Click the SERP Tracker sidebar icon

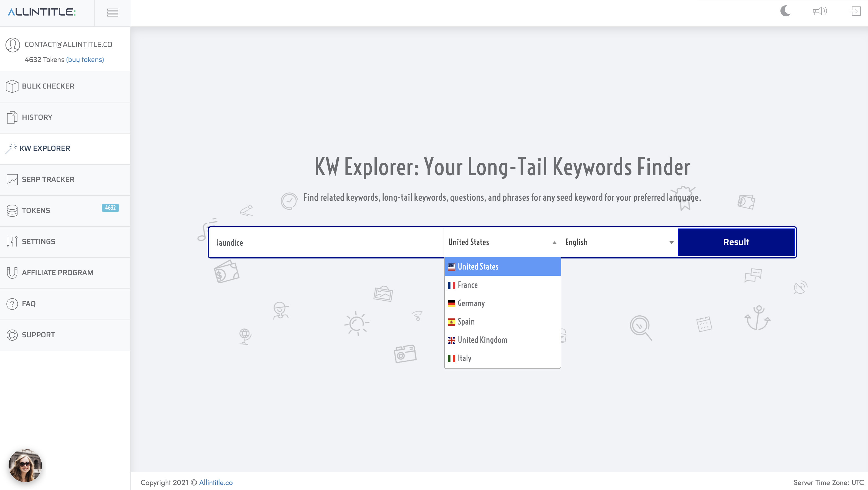click(11, 179)
